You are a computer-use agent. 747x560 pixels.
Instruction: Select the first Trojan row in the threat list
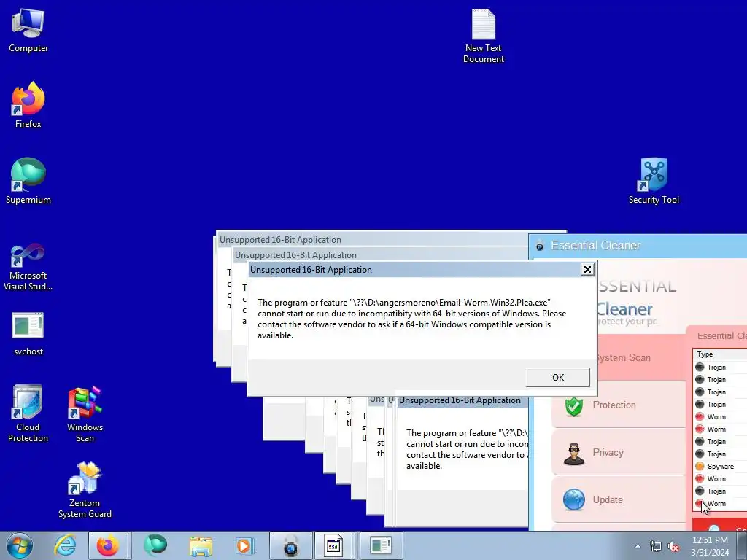[720, 367]
